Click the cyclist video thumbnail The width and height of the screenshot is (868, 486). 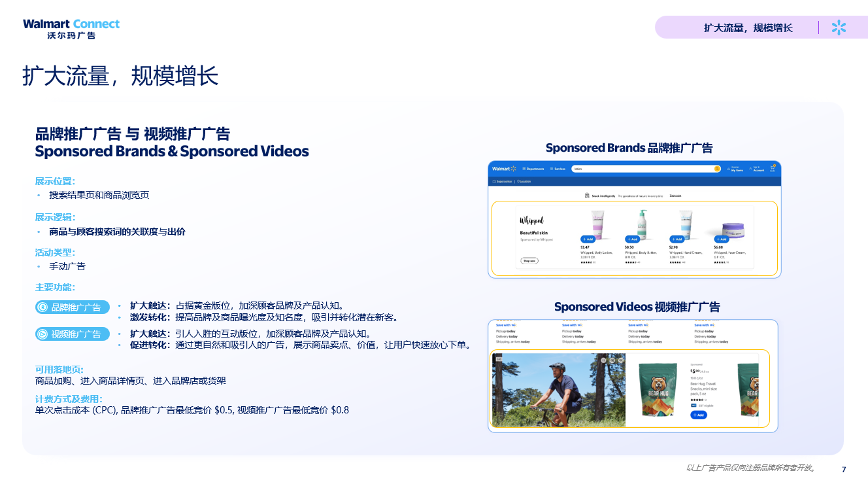(559, 391)
